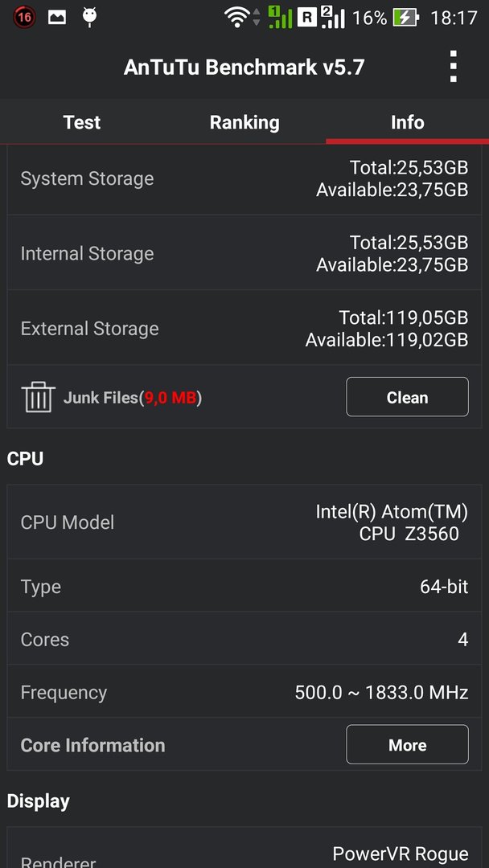Switch to the Ranking tab
This screenshot has height=868, width=489.
pos(244,122)
